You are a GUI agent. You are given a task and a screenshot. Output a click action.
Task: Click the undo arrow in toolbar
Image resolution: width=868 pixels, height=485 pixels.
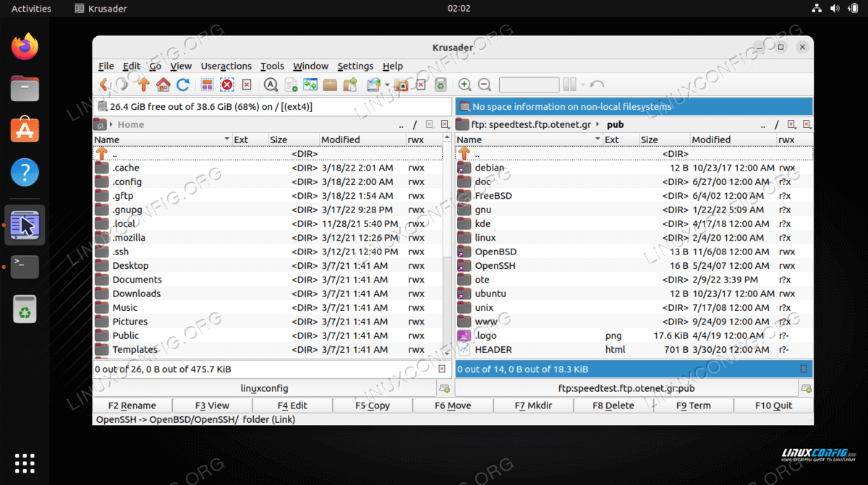tap(597, 85)
